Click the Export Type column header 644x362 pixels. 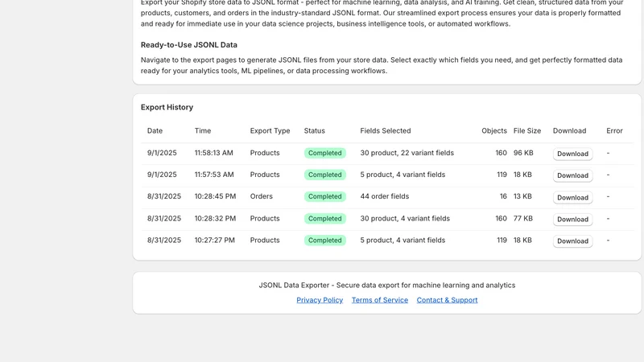[270, 130]
